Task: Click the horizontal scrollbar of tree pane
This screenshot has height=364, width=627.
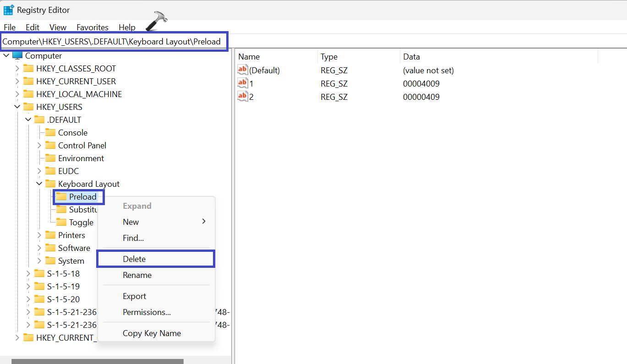Action: 97,361
